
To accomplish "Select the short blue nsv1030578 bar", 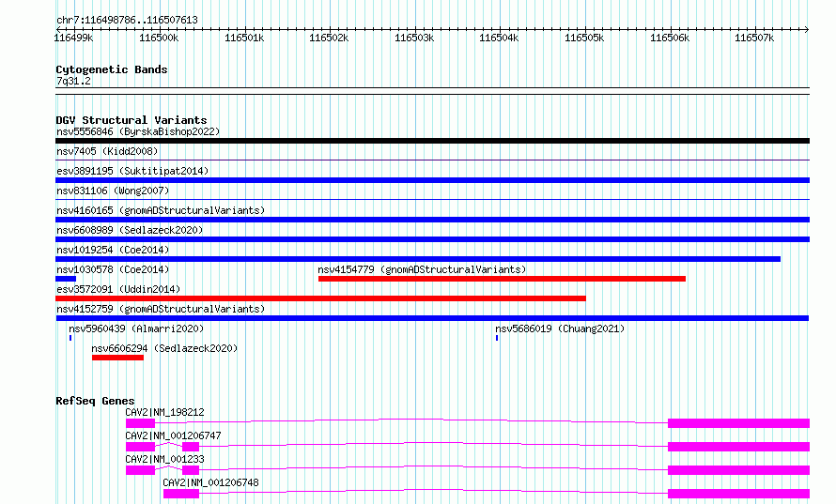I will point(66,279).
